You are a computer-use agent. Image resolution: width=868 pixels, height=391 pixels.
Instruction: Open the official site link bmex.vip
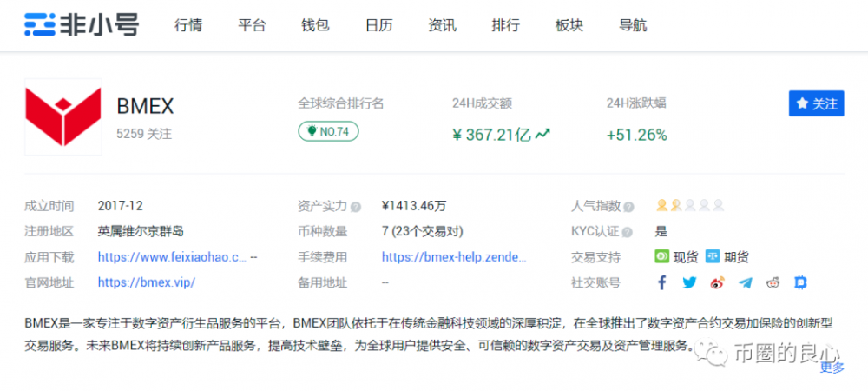[x=147, y=282]
